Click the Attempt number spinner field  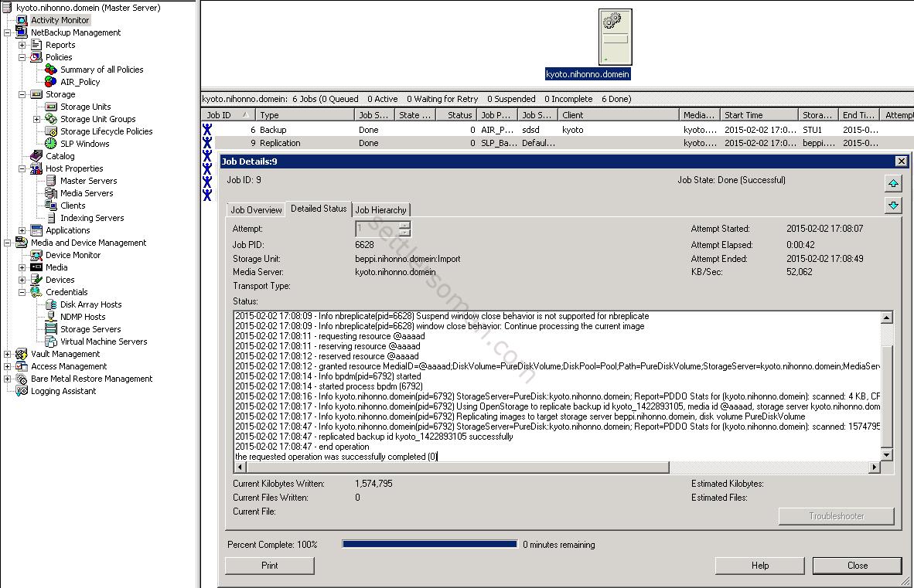[383, 229]
